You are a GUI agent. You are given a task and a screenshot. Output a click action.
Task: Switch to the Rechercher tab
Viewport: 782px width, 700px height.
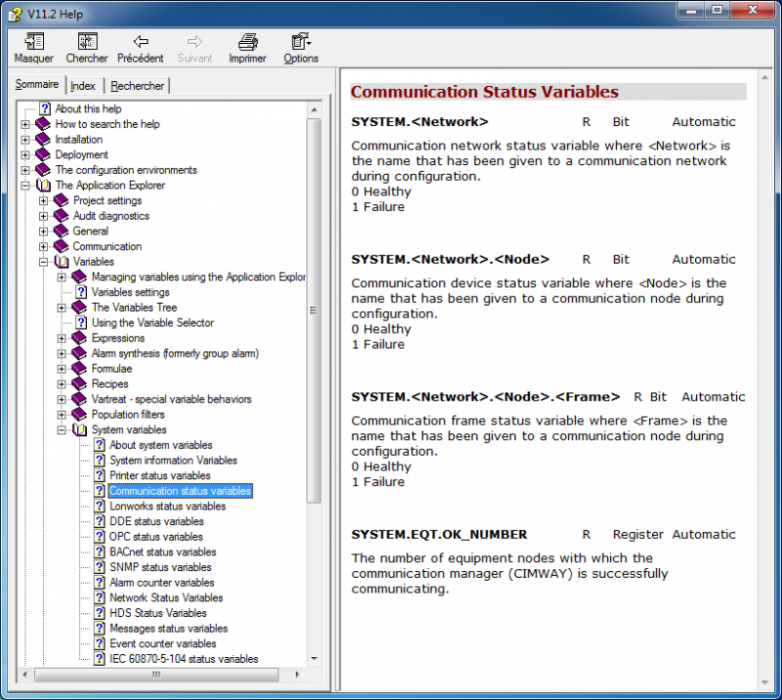[x=137, y=86]
